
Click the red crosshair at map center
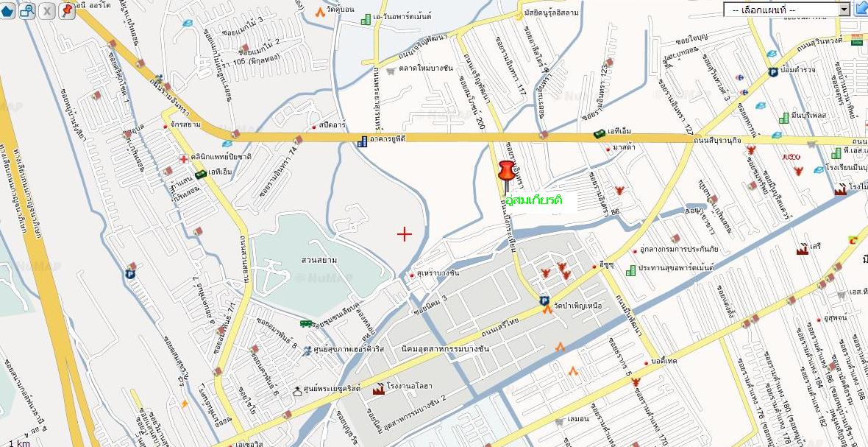coord(405,234)
